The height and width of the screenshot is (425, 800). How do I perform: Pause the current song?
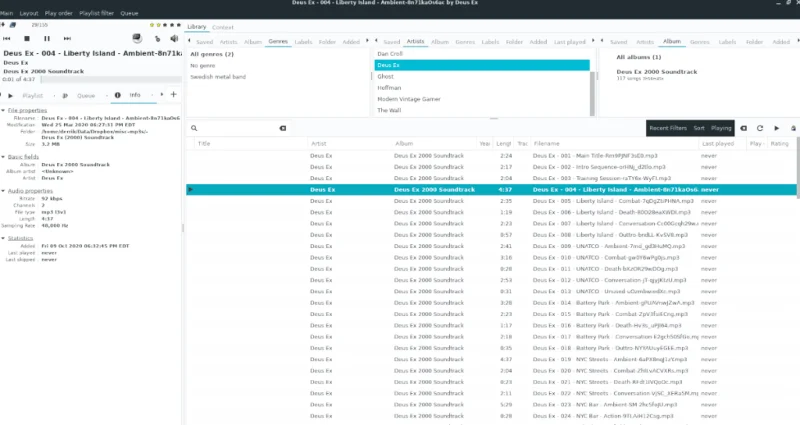(x=47, y=38)
